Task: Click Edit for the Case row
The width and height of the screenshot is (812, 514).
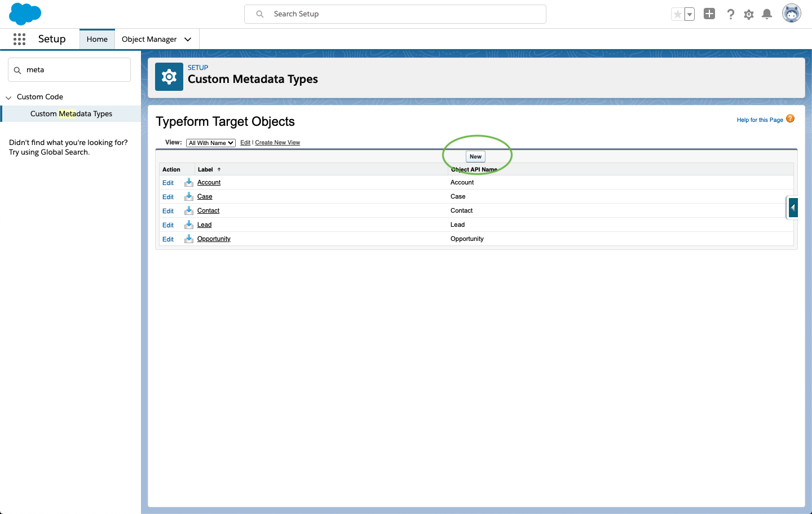Action: 168,197
